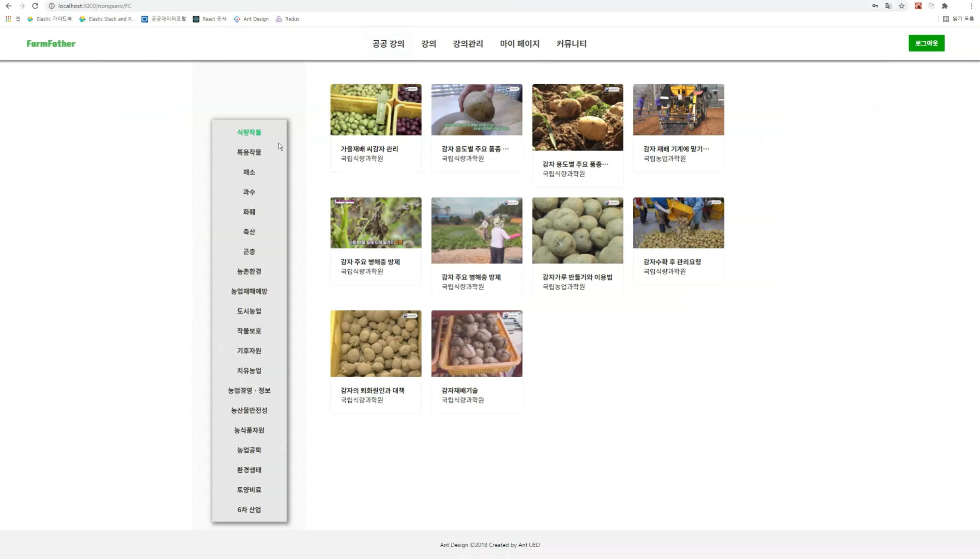980x559 pixels.
Task: Open the Apps grid bookmark icon
Action: (x=8, y=19)
